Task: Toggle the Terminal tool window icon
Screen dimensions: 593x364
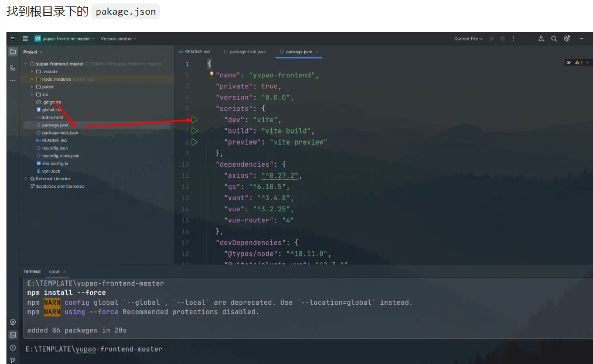Action: pyautogui.click(x=13, y=335)
